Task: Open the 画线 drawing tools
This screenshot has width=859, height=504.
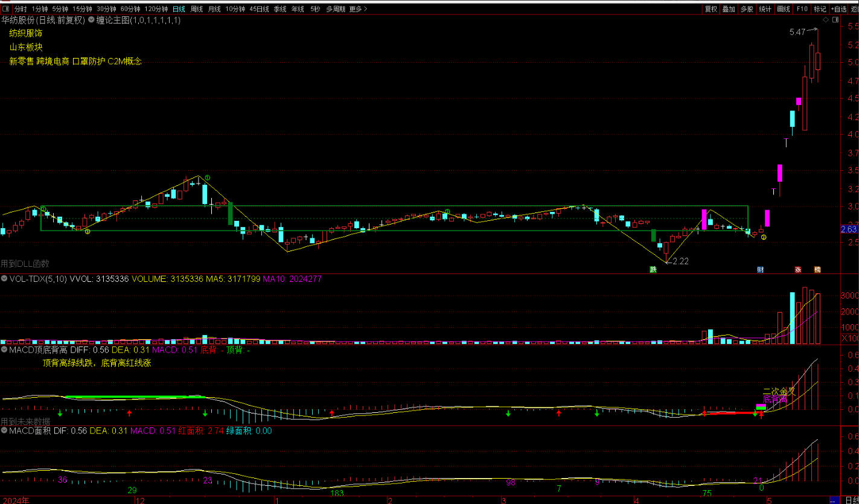Action: click(x=784, y=9)
